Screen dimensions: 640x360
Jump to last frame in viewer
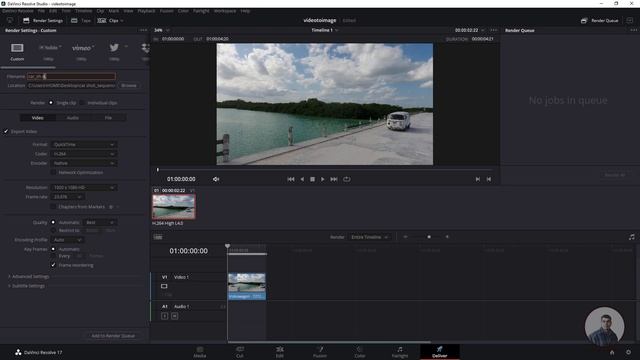point(334,179)
